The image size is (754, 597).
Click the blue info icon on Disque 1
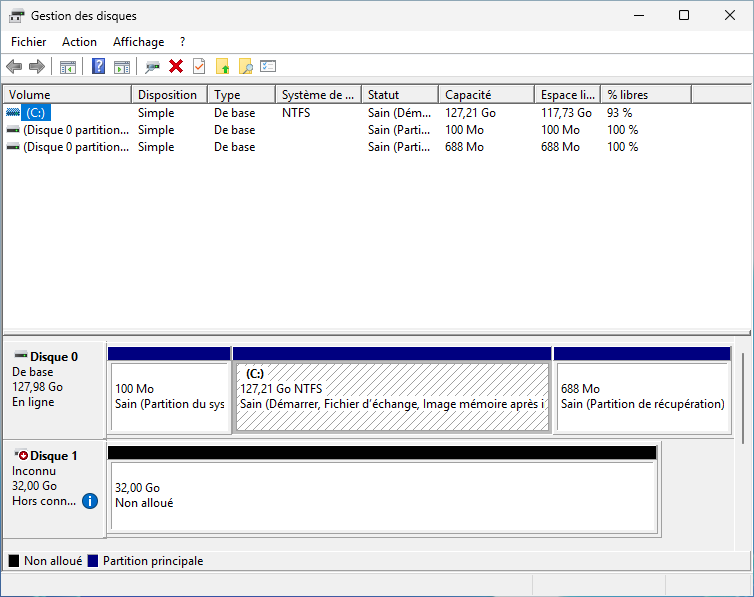[90, 500]
